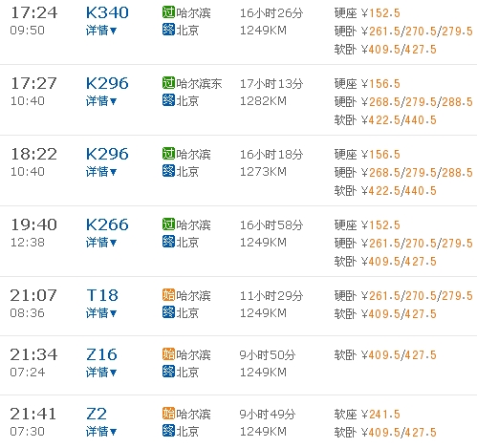Open 详情 details for train Z16
The width and height of the screenshot is (477, 448).
tap(101, 373)
